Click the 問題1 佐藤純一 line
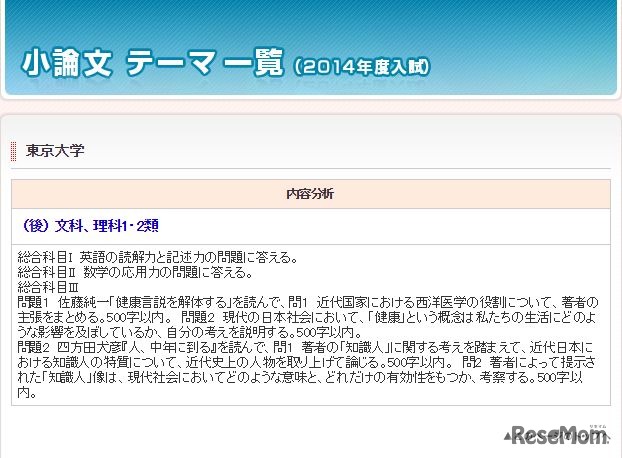Viewport: 622px width, 458px height. (308, 303)
